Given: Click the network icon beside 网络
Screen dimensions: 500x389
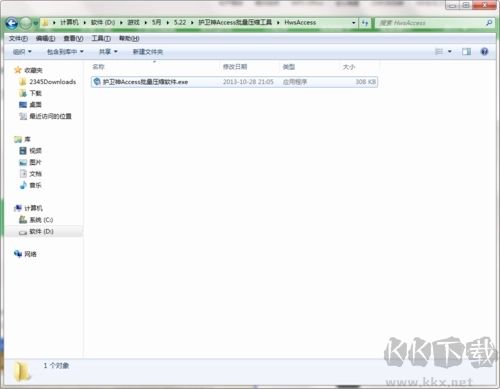Looking at the screenshot, I should tap(18, 254).
